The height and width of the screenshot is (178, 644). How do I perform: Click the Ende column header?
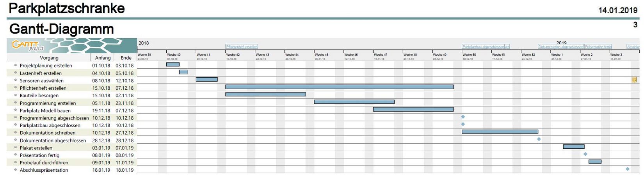(x=126, y=58)
